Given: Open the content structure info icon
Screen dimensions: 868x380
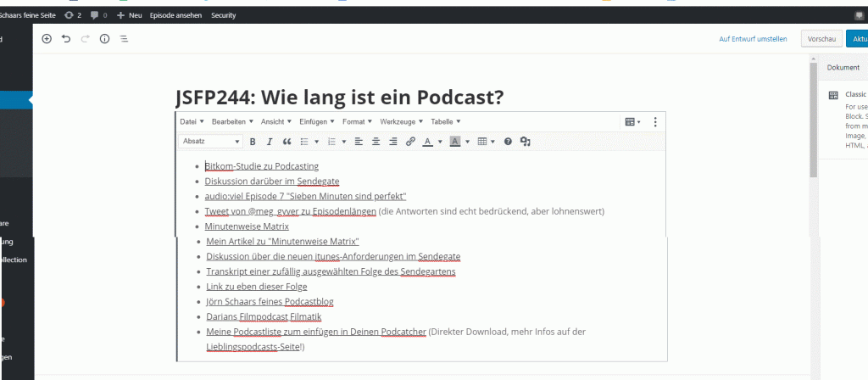Looking at the screenshot, I should pos(104,39).
